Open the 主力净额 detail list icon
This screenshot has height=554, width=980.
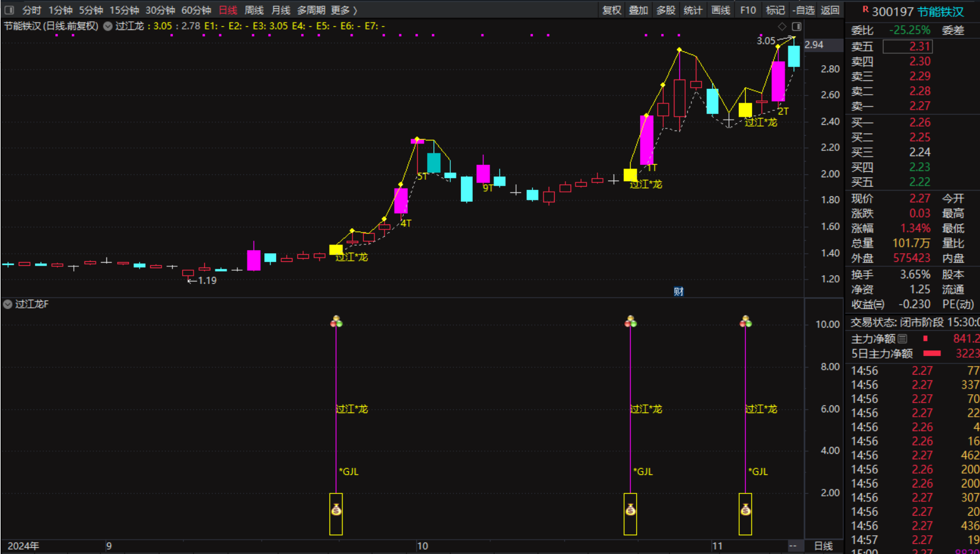pos(902,339)
